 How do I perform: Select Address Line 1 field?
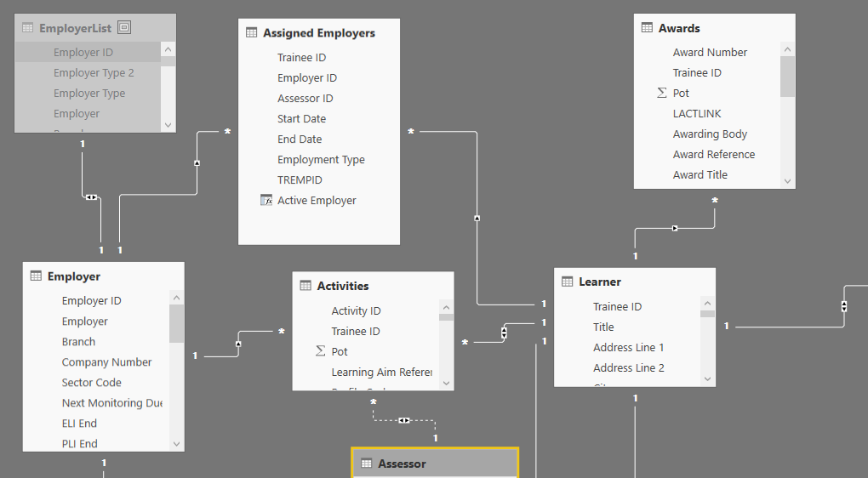coord(627,347)
